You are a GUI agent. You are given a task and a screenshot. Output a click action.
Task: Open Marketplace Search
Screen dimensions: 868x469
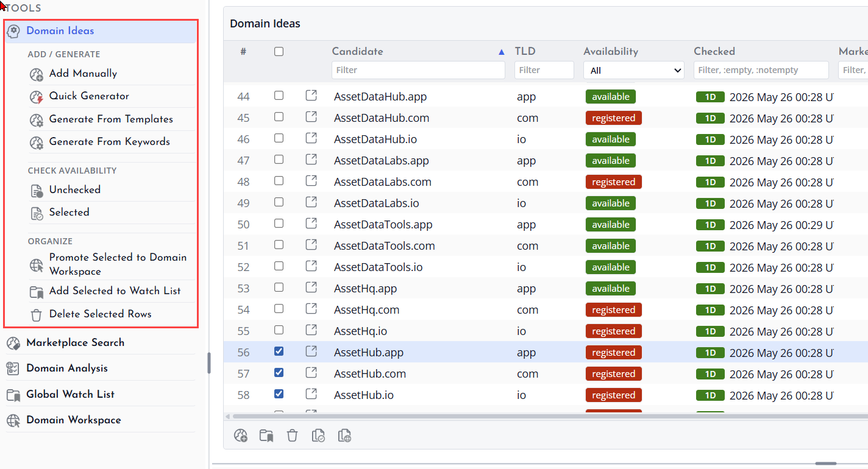click(x=75, y=343)
